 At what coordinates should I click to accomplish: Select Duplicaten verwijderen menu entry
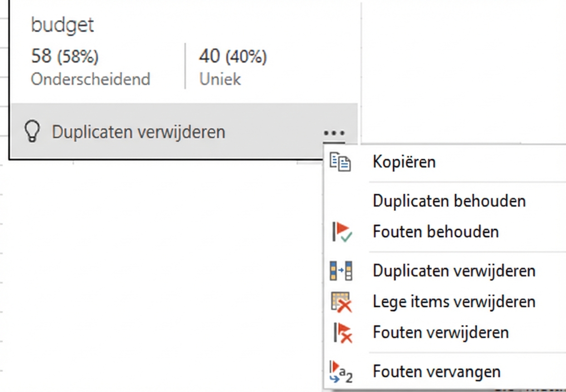coord(454,270)
